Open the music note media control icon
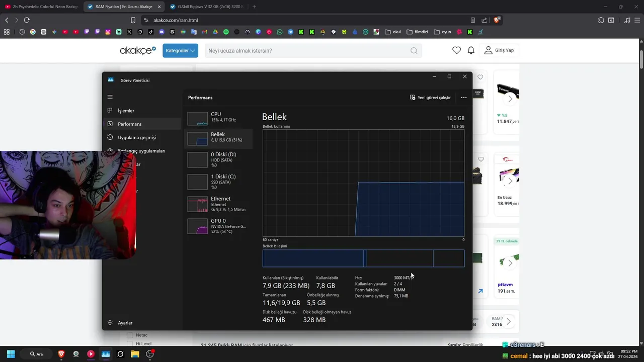Image resolution: width=644 pixels, height=362 pixels. [627, 20]
